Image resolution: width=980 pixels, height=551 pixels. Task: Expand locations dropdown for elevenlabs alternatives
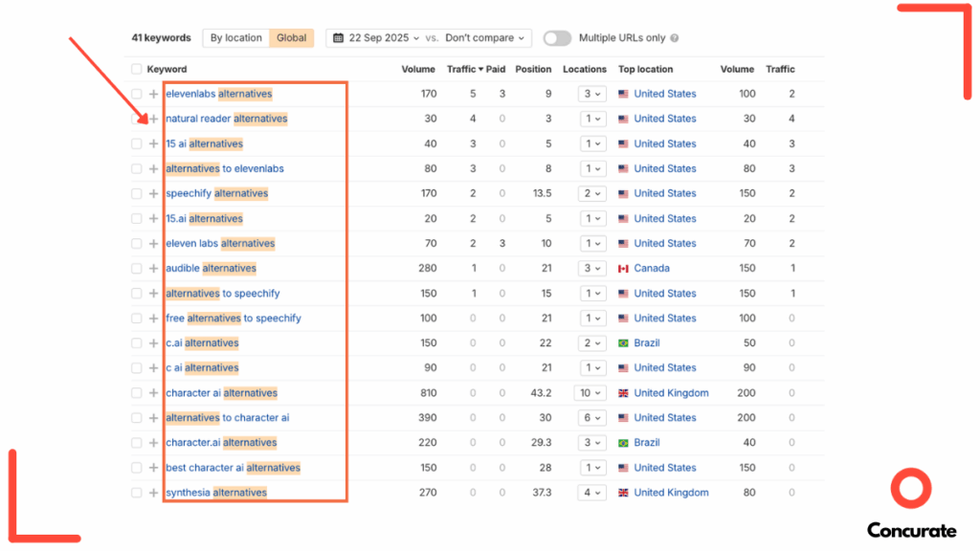point(591,94)
